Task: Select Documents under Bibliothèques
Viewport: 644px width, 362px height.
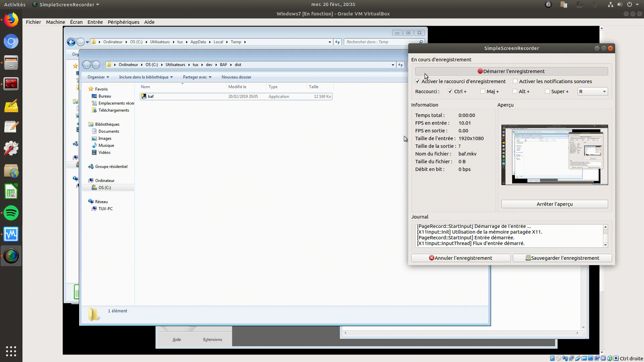Action: click(x=109, y=131)
